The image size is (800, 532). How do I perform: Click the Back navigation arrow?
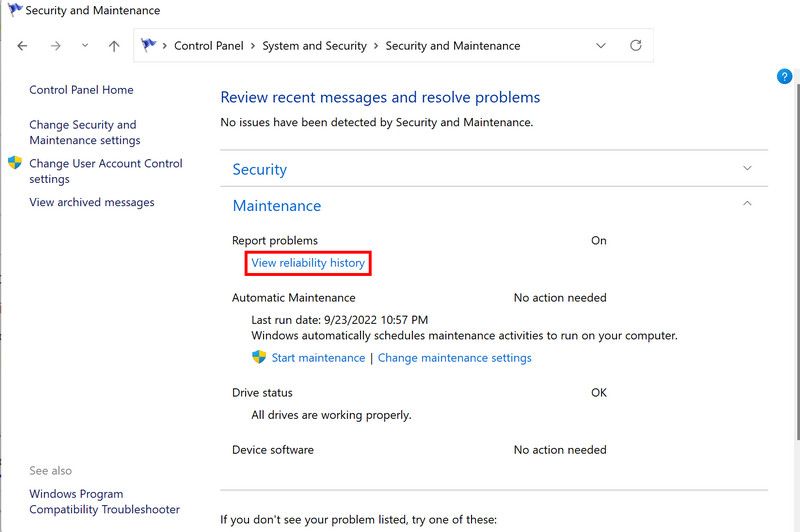coord(22,46)
